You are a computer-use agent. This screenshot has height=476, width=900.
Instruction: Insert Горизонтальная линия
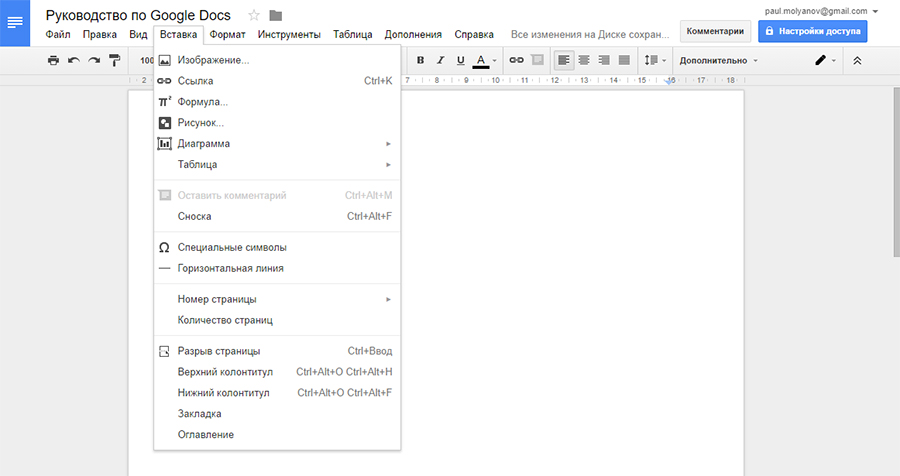277,268
